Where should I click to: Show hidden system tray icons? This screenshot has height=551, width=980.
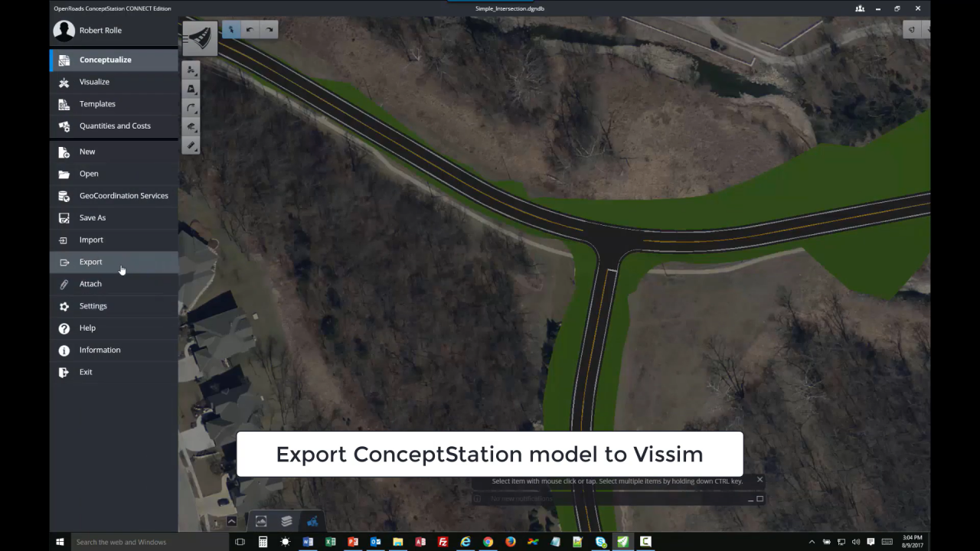pos(812,542)
